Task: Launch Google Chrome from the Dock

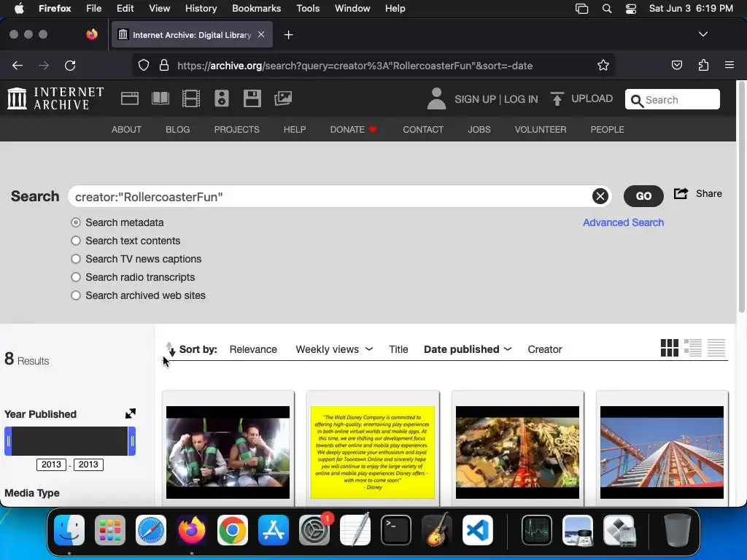Action: pyautogui.click(x=233, y=530)
